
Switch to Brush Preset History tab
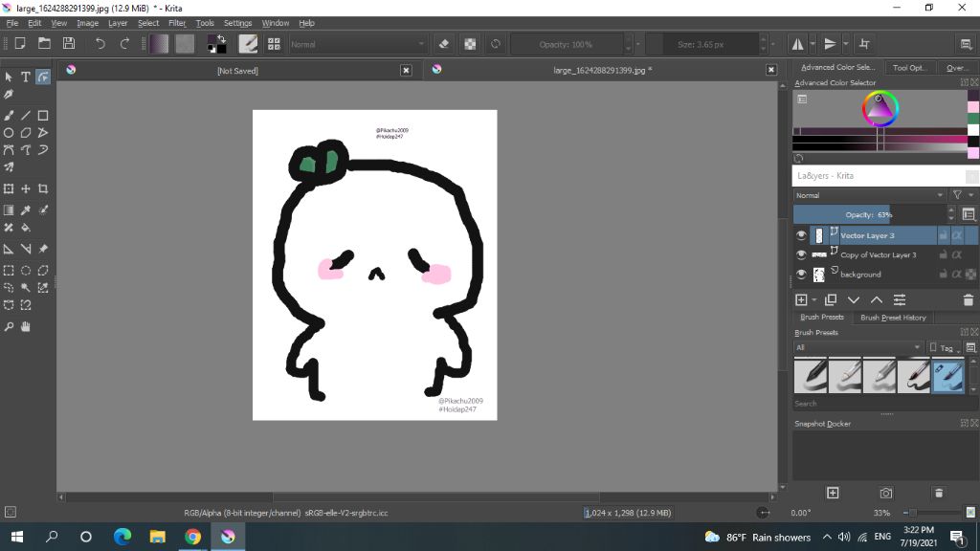[893, 318]
